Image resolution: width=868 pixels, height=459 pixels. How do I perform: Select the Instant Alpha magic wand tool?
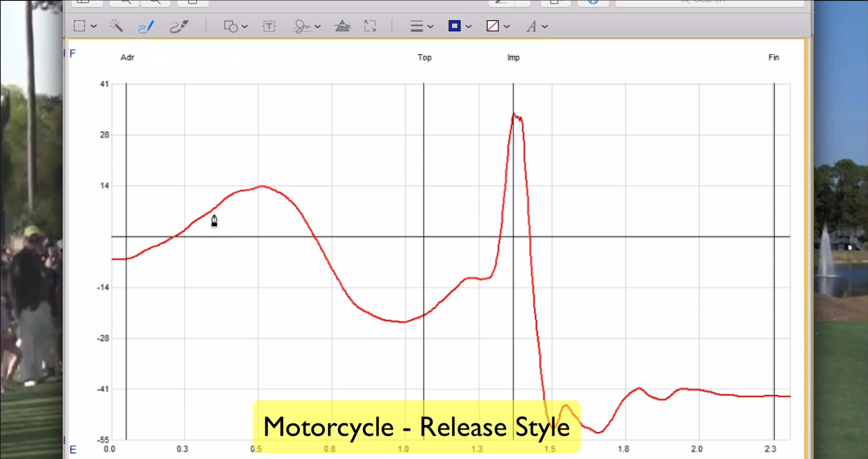(x=116, y=26)
